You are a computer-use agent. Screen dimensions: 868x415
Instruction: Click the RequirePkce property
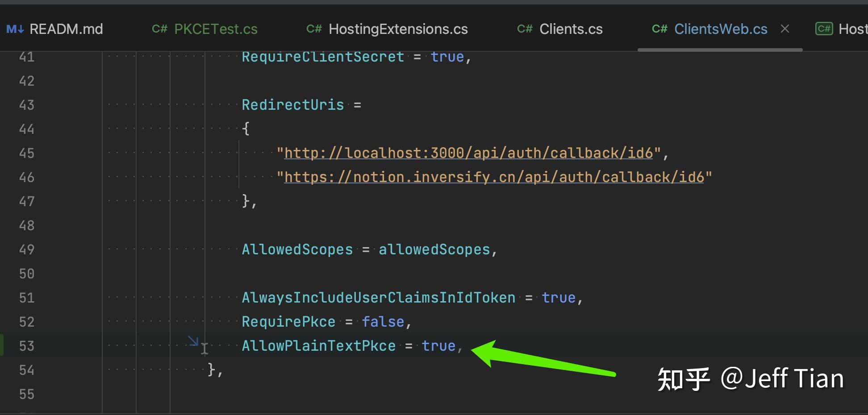[288, 322]
